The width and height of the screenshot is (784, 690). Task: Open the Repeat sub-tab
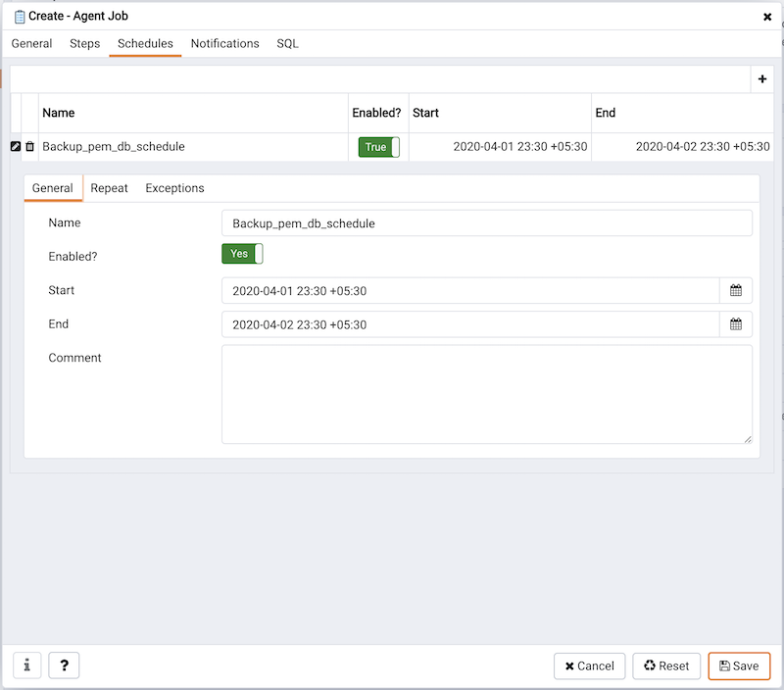pyautogui.click(x=109, y=188)
